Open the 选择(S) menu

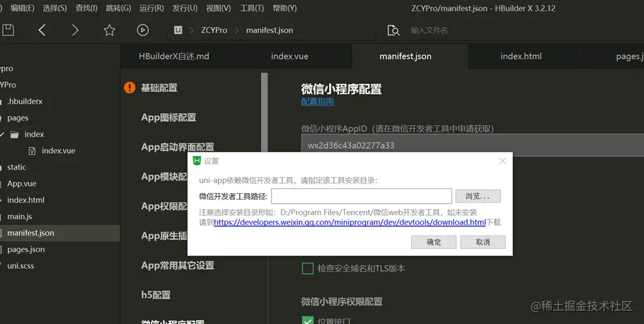click(x=55, y=8)
